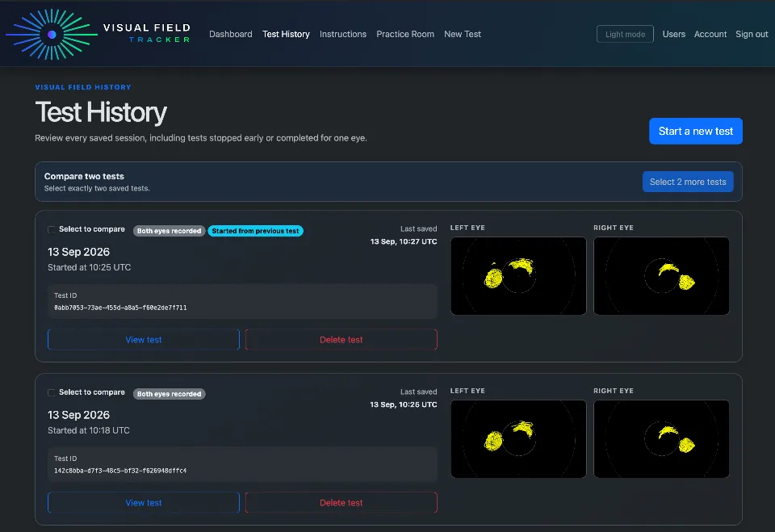Viewport: 775px width, 532px height.
Task: Click the Compare two tests heading
Action: 84,177
